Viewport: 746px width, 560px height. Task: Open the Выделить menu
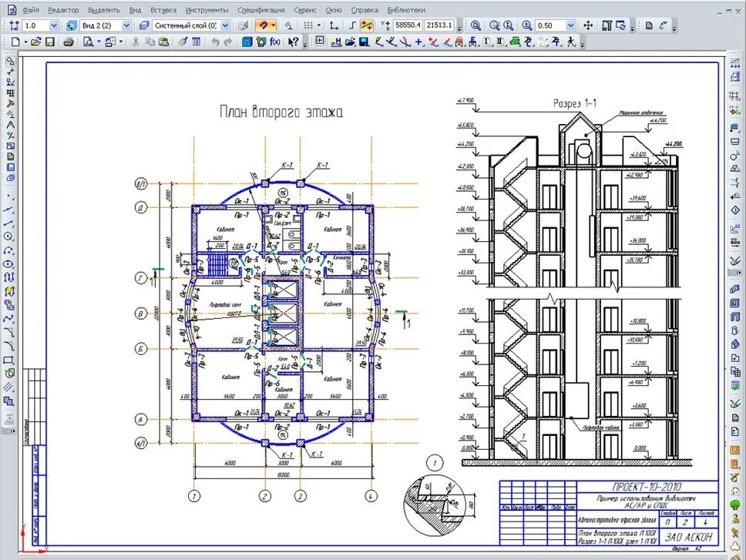coord(104,9)
